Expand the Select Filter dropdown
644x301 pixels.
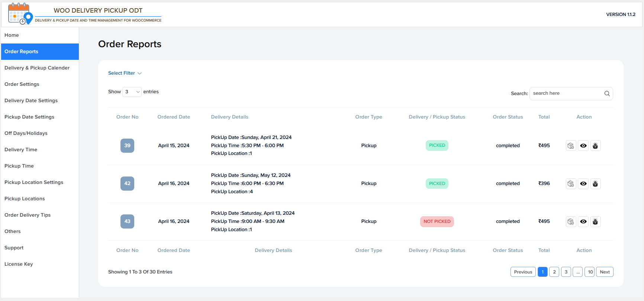pos(125,73)
